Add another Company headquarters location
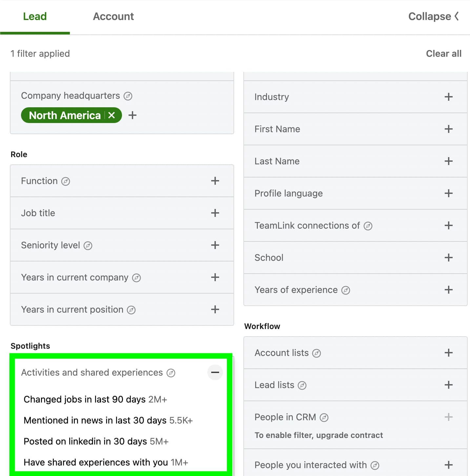 pos(133,115)
